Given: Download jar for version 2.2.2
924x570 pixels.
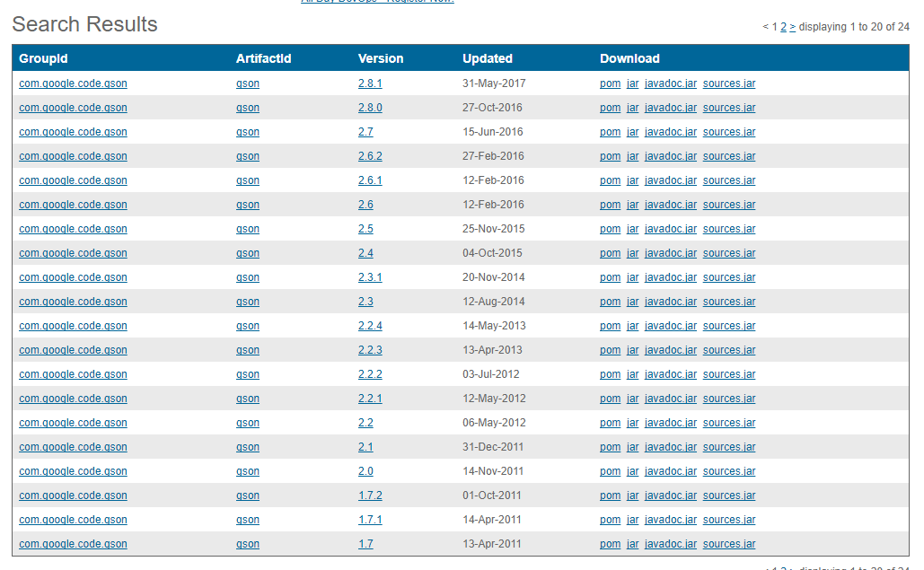Looking at the screenshot, I should (633, 374).
